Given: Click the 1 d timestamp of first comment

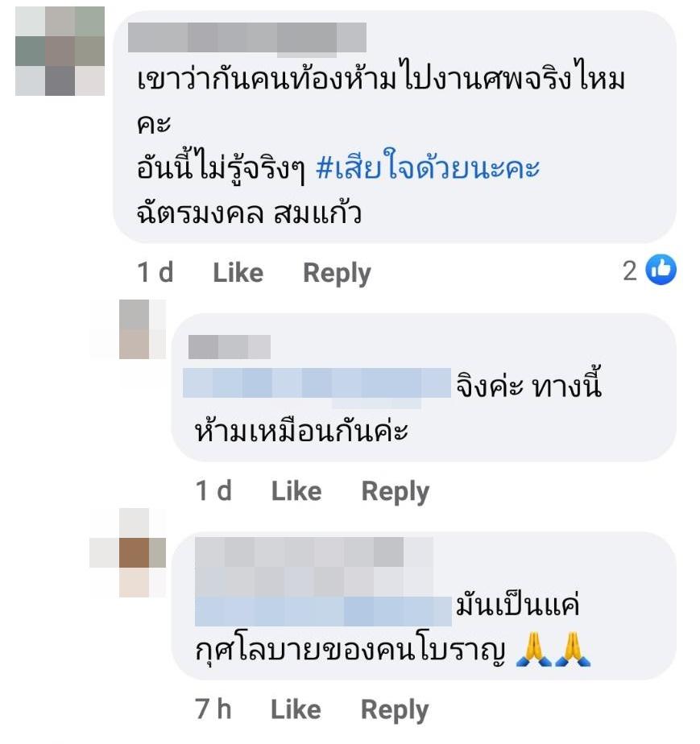Looking at the screenshot, I should point(155,273).
